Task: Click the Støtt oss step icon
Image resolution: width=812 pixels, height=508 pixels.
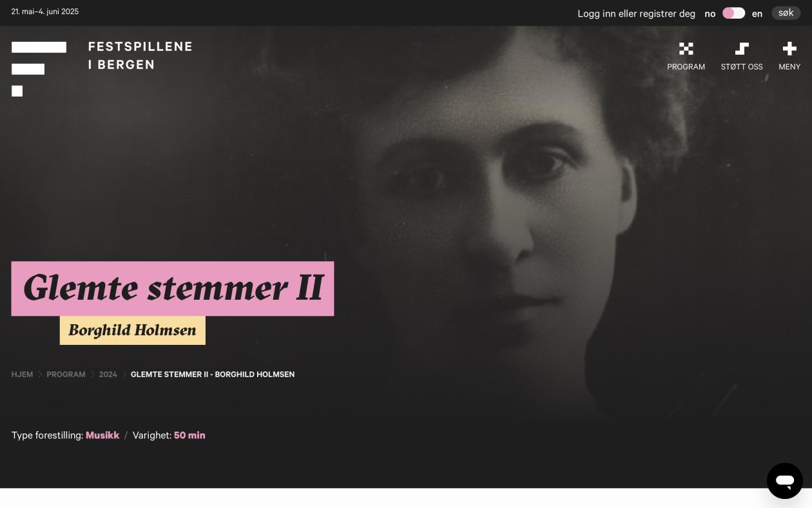Action: pyautogui.click(x=742, y=49)
